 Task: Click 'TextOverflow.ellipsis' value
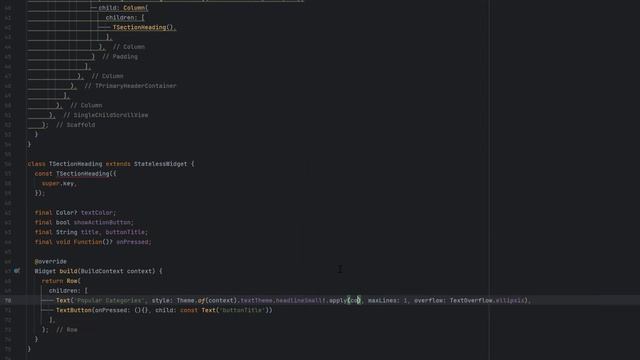pos(487,300)
